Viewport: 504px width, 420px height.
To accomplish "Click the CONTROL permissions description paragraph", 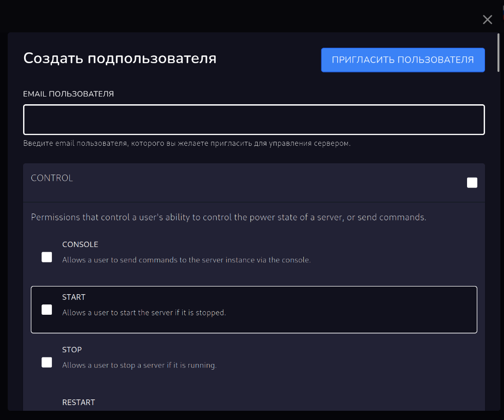I will pyautogui.click(x=228, y=217).
